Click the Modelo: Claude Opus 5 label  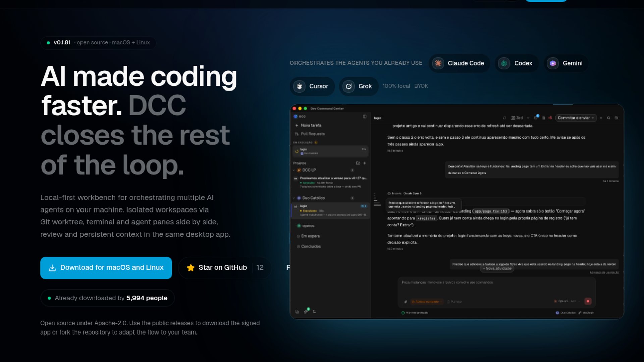coord(404,194)
